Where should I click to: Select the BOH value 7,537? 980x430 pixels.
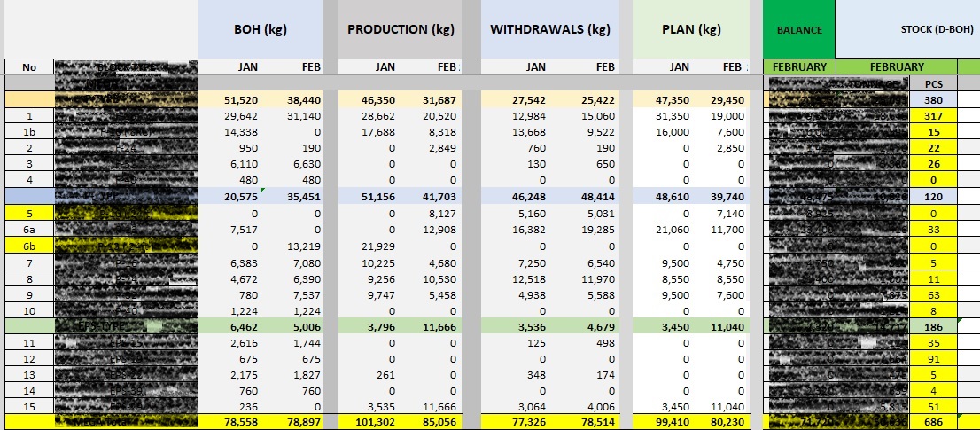307,294
